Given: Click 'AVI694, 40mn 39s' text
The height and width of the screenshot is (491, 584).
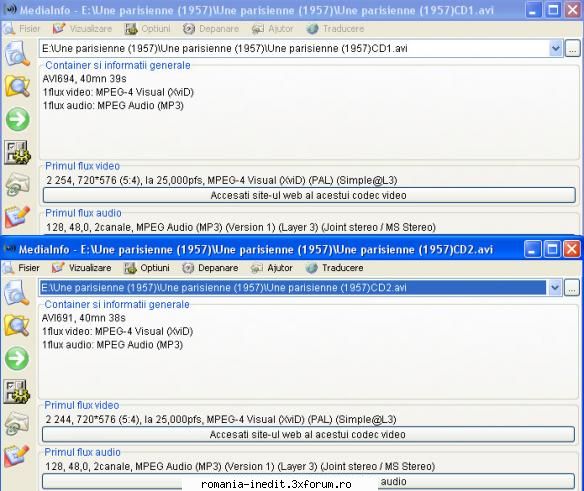Looking at the screenshot, I should pyautogui.click(x=85, y=79).
